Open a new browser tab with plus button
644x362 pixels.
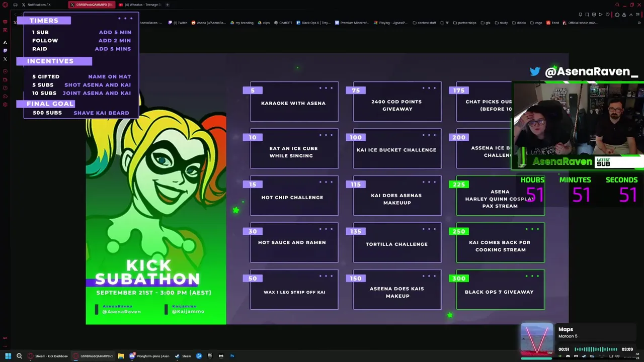(x=168, y=5)
